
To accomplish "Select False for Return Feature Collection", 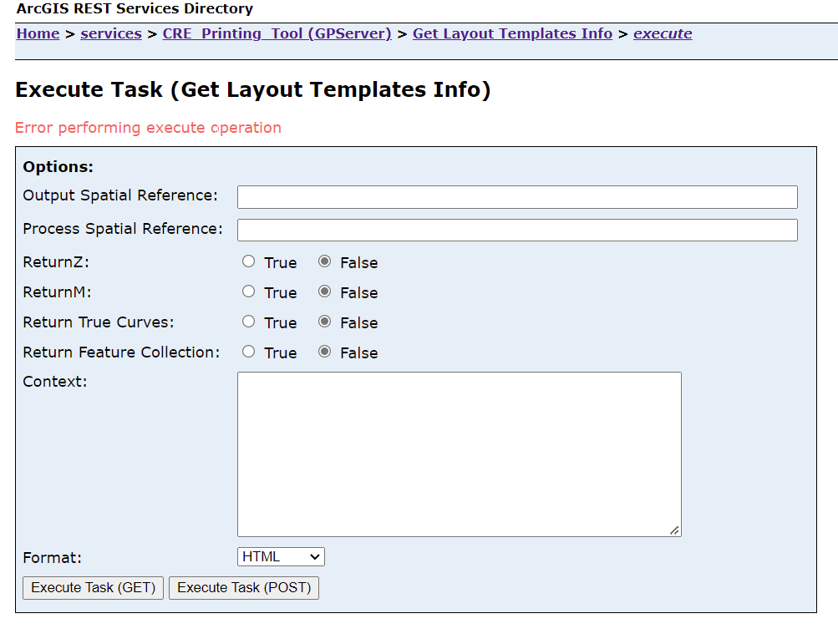I will coord(325,352).
